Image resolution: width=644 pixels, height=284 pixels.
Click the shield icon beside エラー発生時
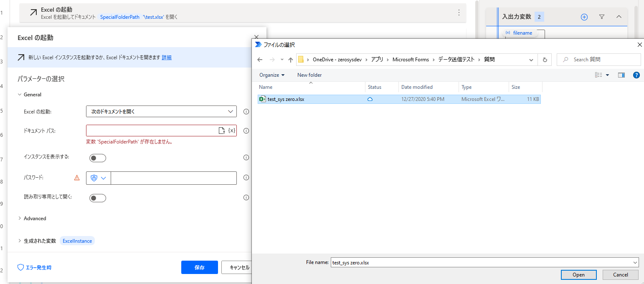pos(20,267)
